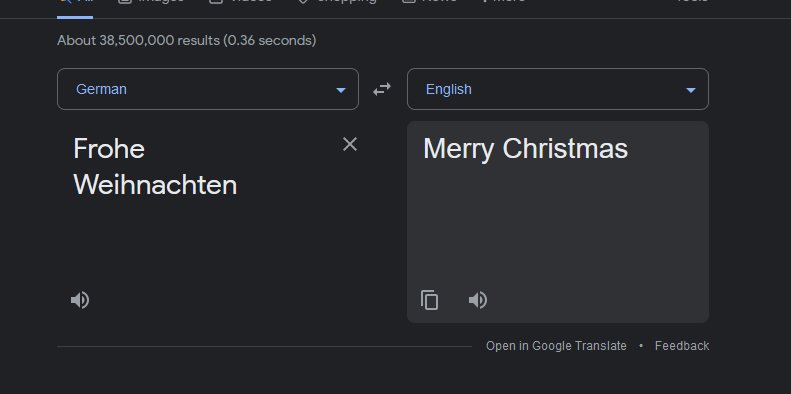791x394 pixels.
Task: Click arrow beside English language label
Action: pyautogui.click(x=691, y=90)
